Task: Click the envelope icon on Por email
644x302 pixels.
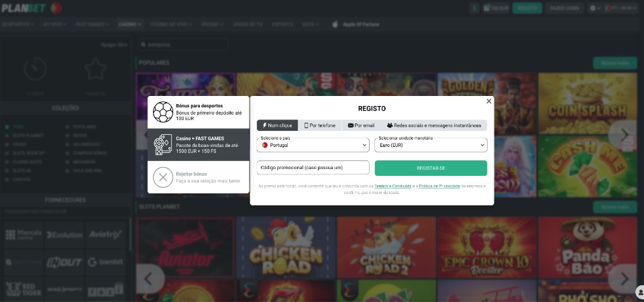Action: (350, 125)
